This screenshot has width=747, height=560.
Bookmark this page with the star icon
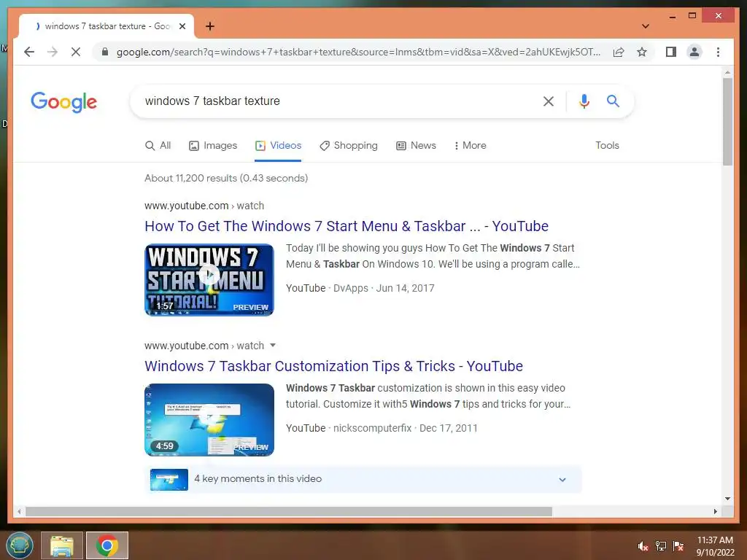coord(642,52)
